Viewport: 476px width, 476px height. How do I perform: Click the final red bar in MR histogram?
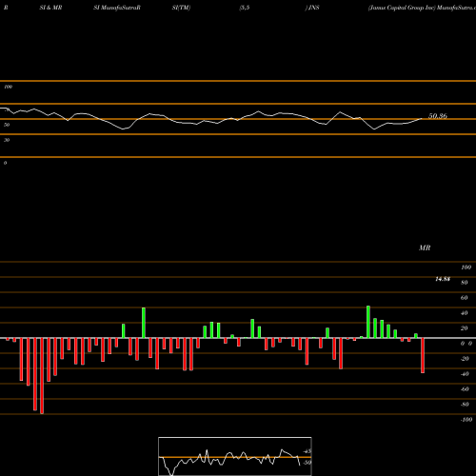423,355
